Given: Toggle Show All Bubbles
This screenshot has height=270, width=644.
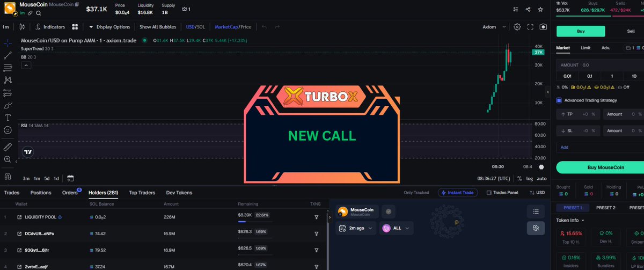Looking at the screenshot, I should pyautogui.click(x=159, y=27).
